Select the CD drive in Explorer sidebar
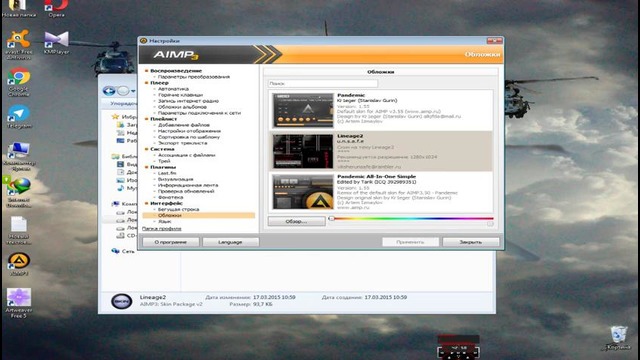This screenshot has height=360, width=640. 126,236
